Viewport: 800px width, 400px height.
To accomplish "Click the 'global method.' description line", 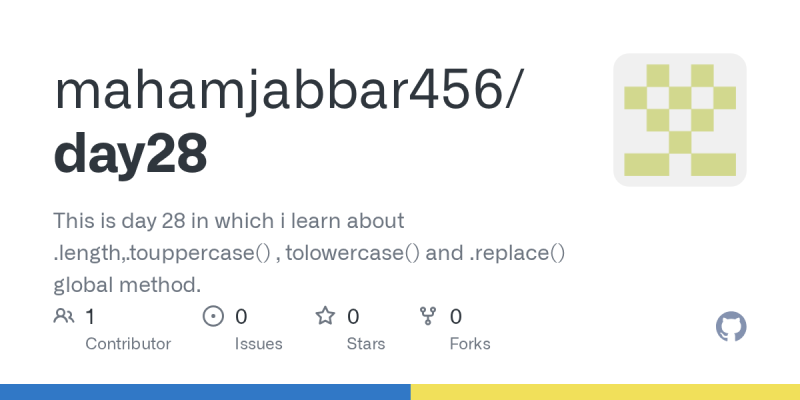I will (127, 285).
